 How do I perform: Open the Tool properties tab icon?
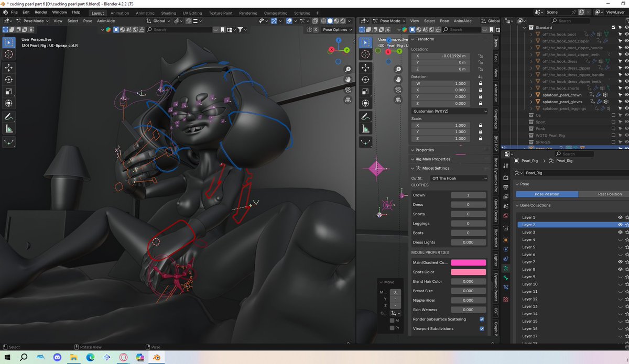click(x=506, y=166)
